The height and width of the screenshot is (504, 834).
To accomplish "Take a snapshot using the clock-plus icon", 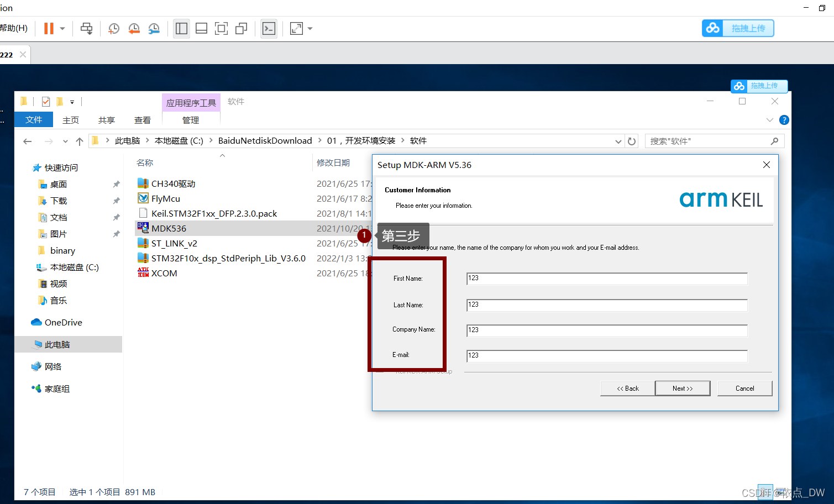I will tap(114, 28).
